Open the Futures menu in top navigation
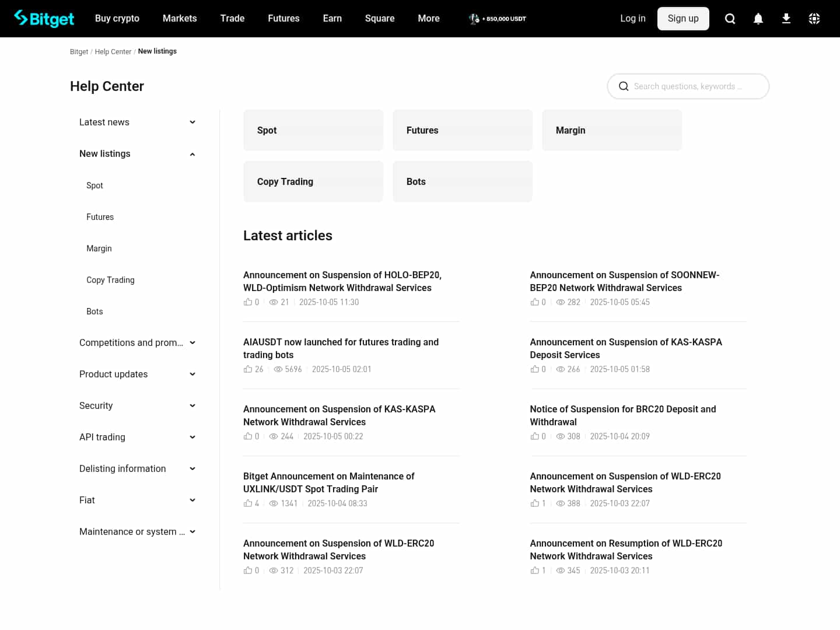This screenshot has width=840, height=630. pyautogui.click(x=283, y=19)
